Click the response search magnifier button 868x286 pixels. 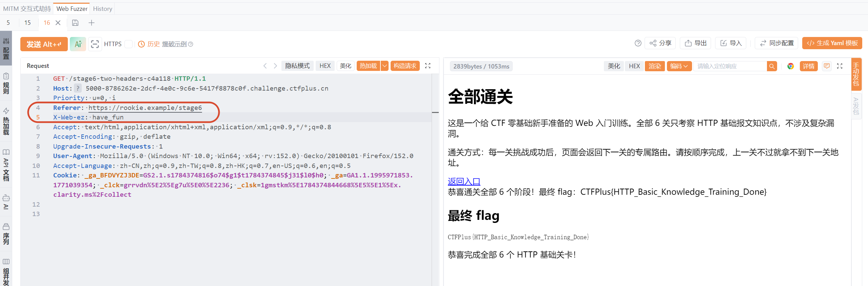point(772,66)
